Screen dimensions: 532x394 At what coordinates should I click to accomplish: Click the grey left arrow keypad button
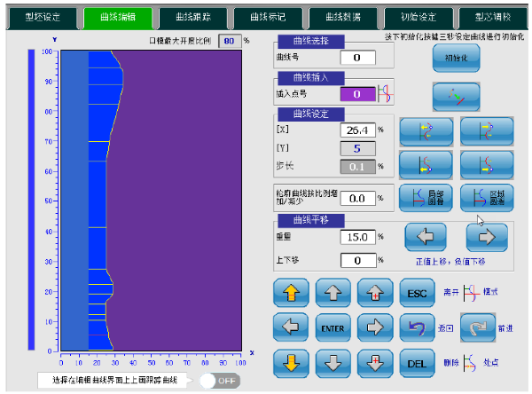(x=294, y=327)
